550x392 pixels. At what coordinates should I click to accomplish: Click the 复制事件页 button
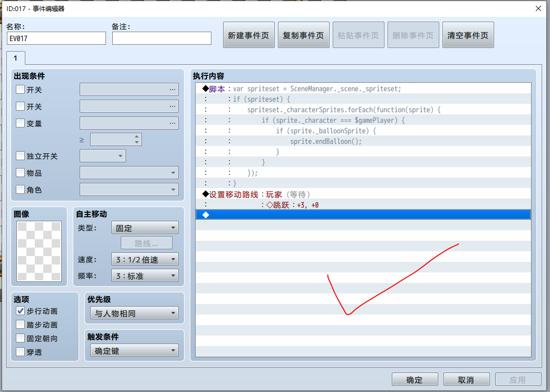click(x=303, y=35)
